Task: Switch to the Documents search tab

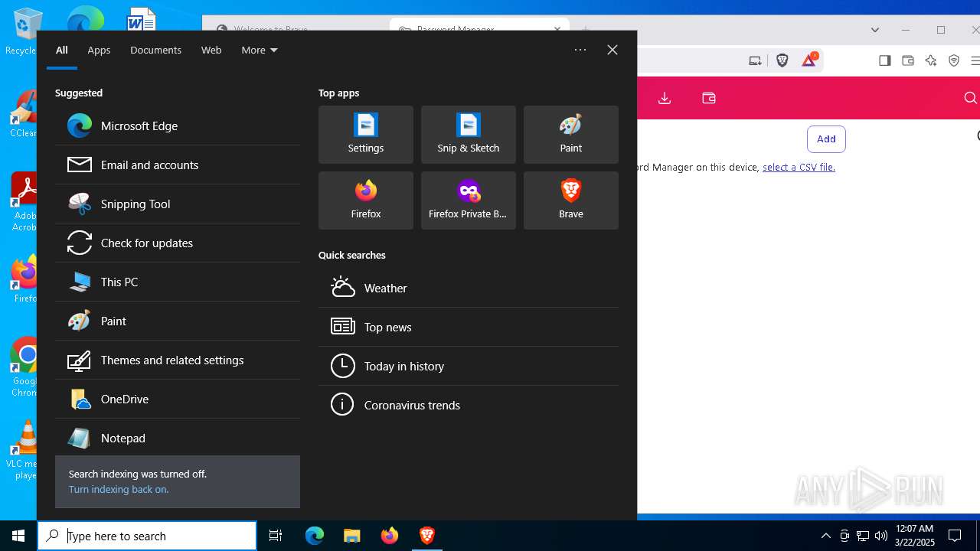Action: pos(155,50)
